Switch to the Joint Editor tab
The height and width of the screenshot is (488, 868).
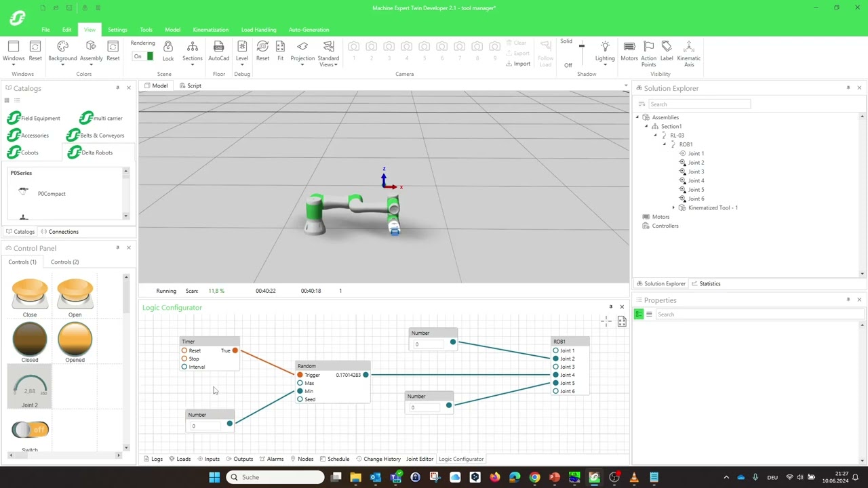[x=420, y=459]
